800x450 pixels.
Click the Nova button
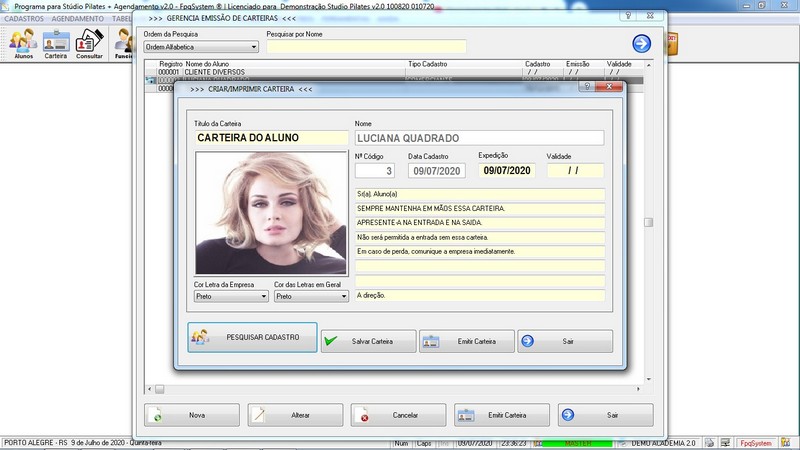tap(192, 415)
